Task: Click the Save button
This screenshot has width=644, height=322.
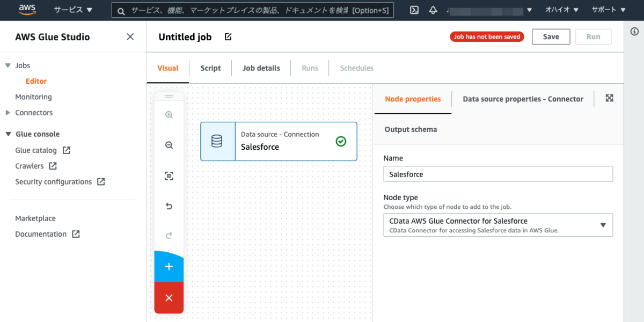Action: (551, 36)
